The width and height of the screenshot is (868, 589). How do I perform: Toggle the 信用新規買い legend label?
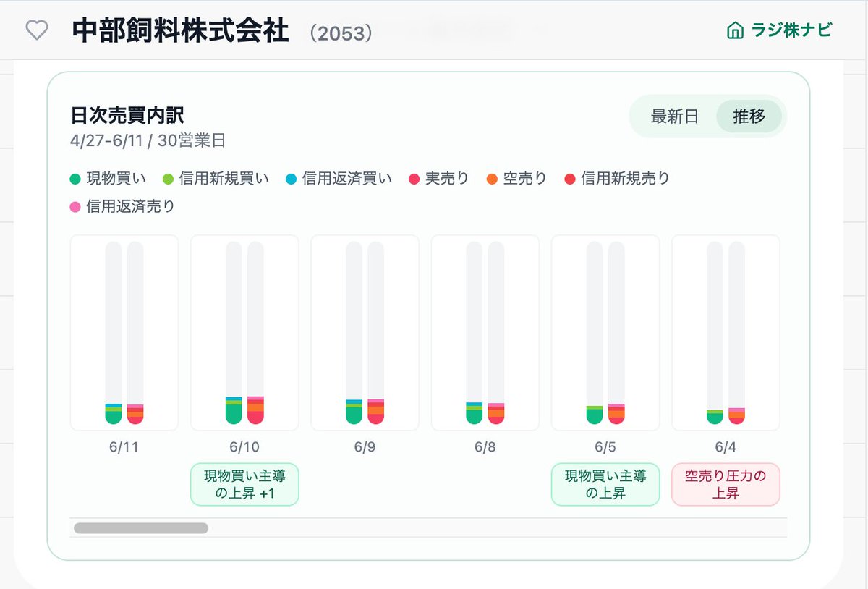pos(224,179)
